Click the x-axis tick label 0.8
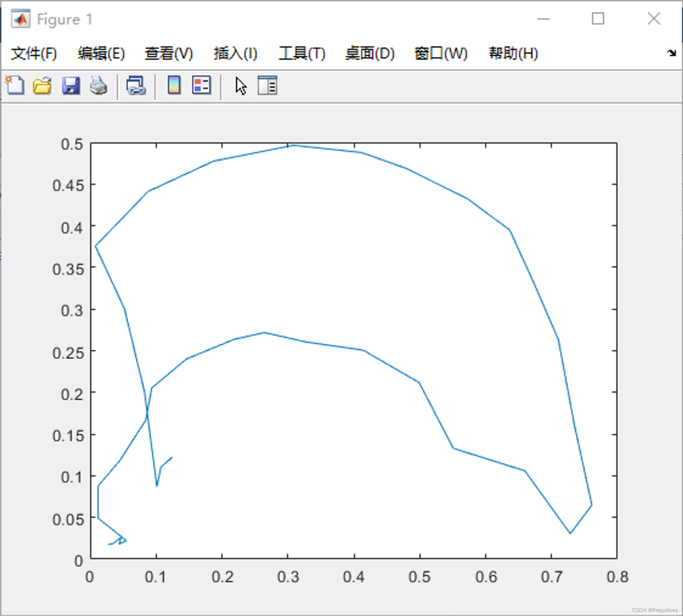683x616 pixels. pyautogui.click(x=617, y=577)
